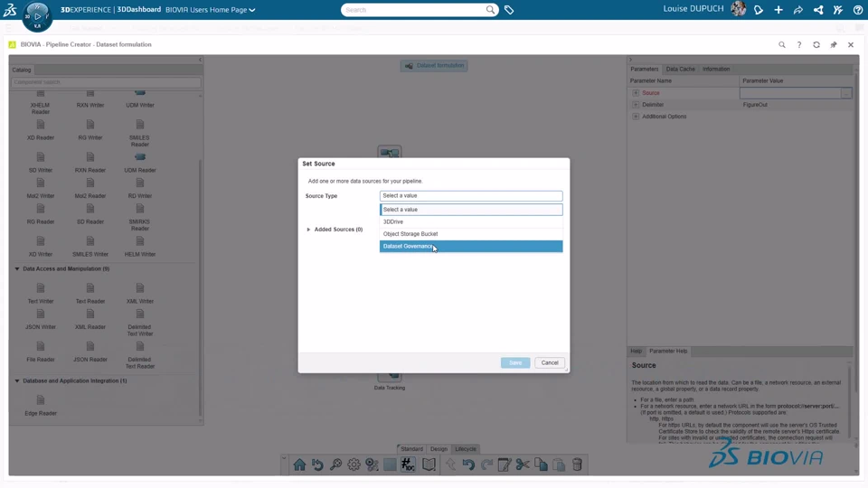The image size is (868, 488).
Task: Open the 3DEXPERIENCE compass icon
Action: [37, 16]
